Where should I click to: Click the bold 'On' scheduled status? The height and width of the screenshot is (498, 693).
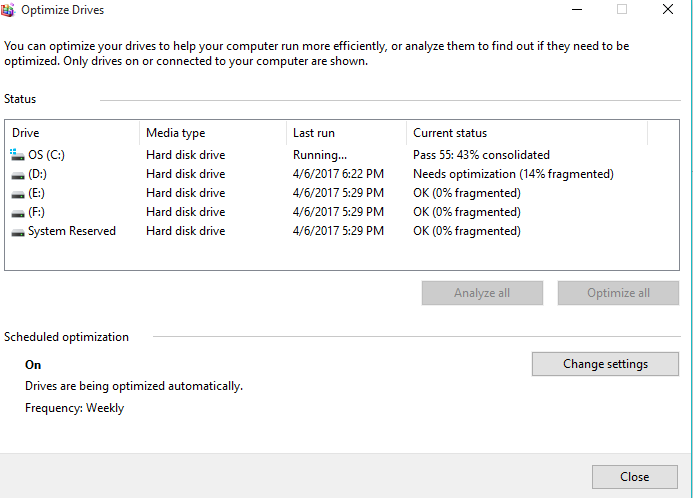coord(33,365)
